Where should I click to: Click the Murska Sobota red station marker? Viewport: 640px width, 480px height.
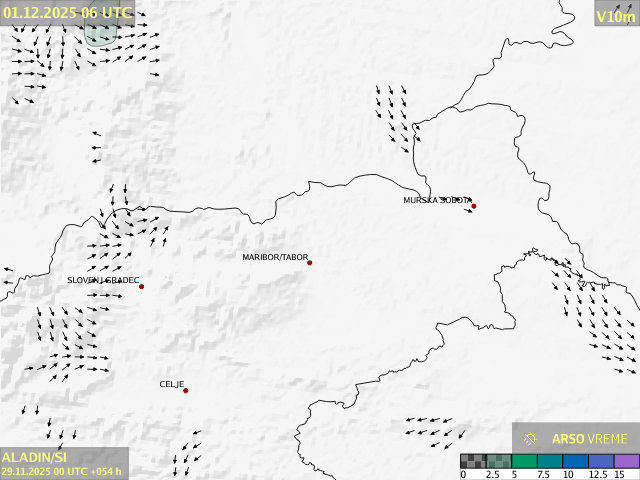pyautogui.click(x=474, y=206)
